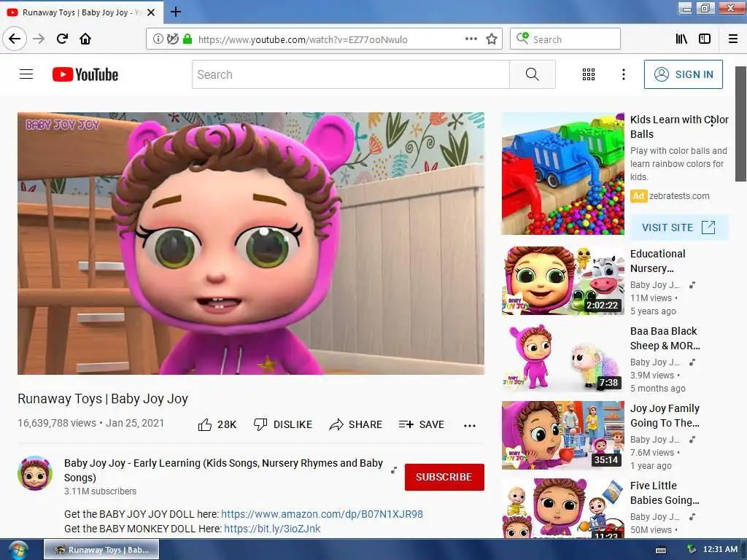Click the Kids Learn with Color Balls title
747x560 pixels.
tap(678, 127)
